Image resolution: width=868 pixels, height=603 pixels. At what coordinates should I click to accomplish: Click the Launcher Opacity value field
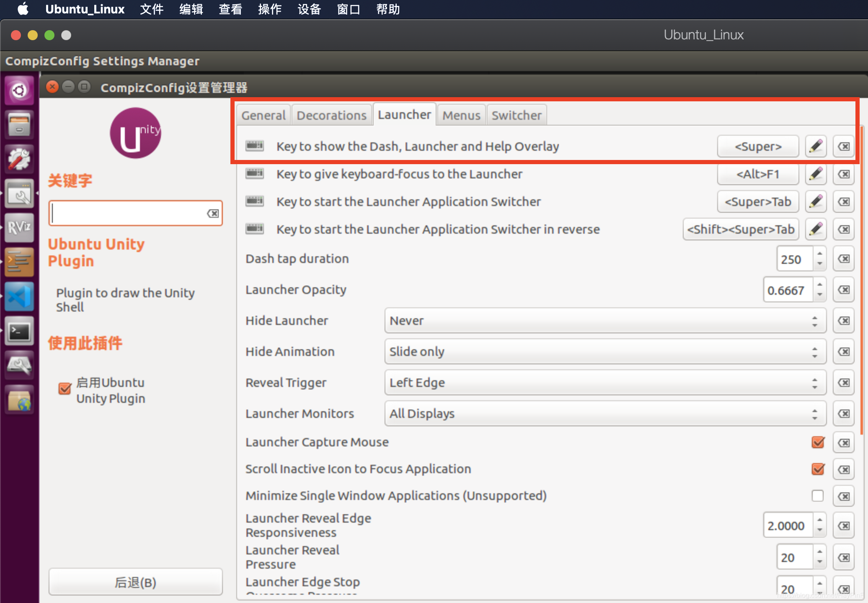(x=788, y=290)
